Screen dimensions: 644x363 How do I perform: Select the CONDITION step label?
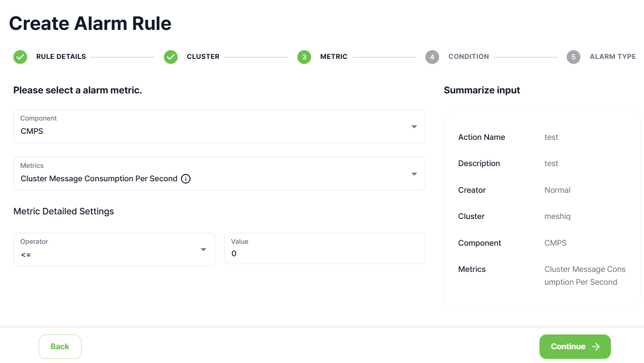[x=469, y=57]
